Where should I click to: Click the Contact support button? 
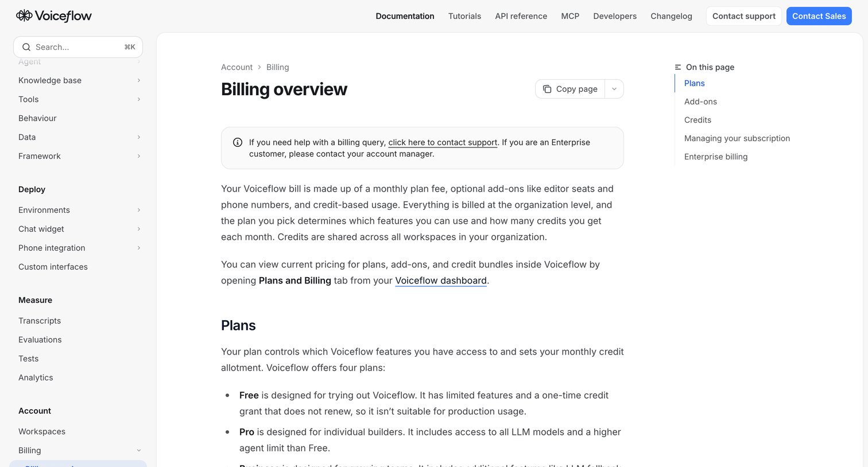tap(743, 16)
